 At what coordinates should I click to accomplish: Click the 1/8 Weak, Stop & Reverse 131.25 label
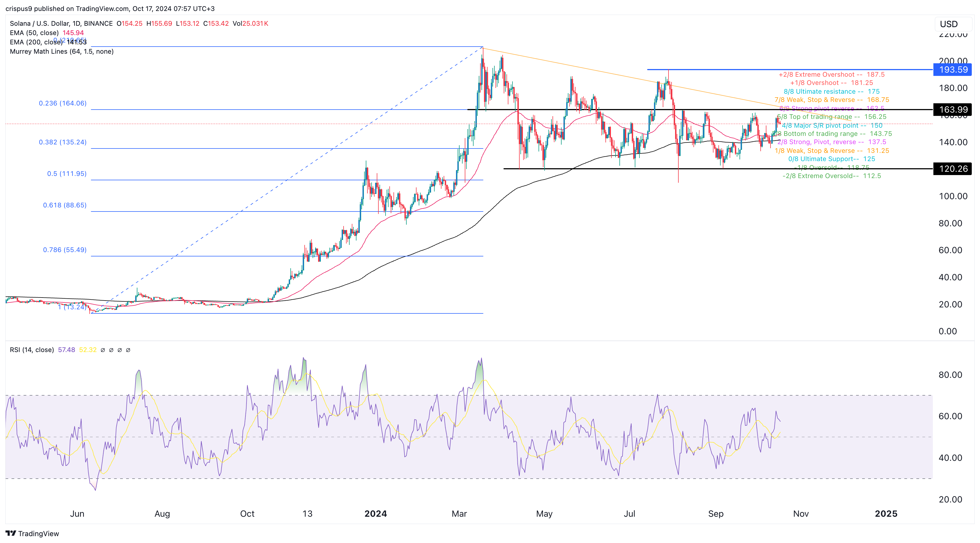point(832,151)
